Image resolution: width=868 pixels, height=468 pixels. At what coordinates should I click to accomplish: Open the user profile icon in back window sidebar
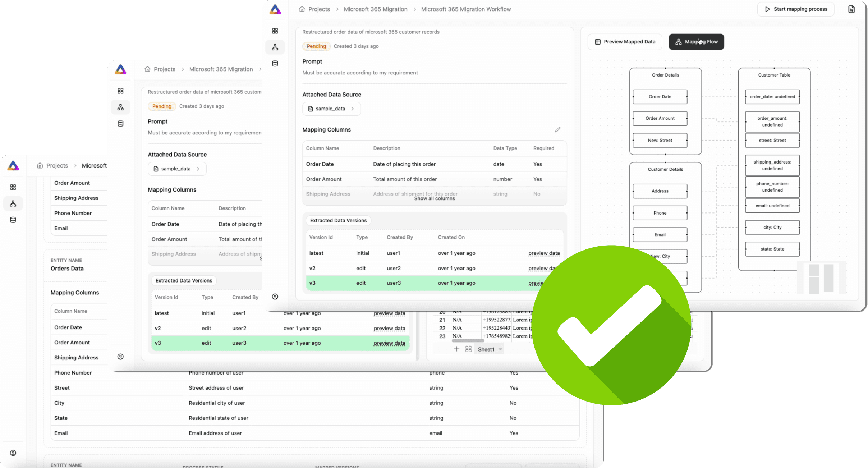[x=13, y=453]
